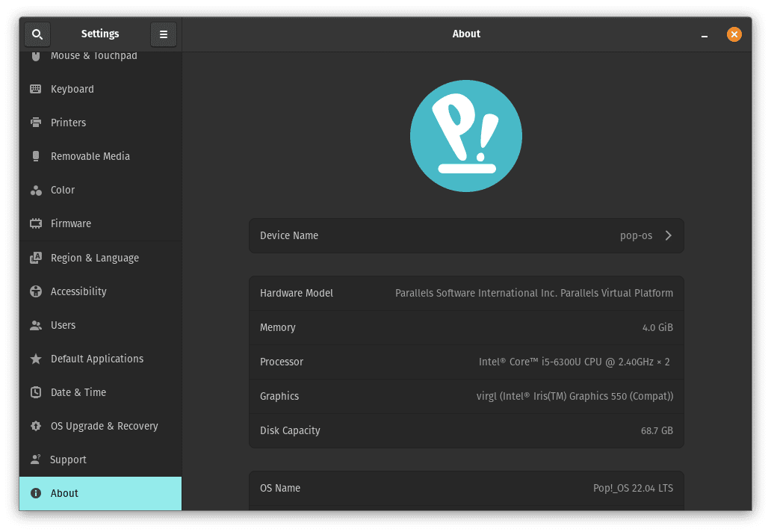The image size is (771, 532).
Task: Click the Default Applications star icon
Action: 35,359
